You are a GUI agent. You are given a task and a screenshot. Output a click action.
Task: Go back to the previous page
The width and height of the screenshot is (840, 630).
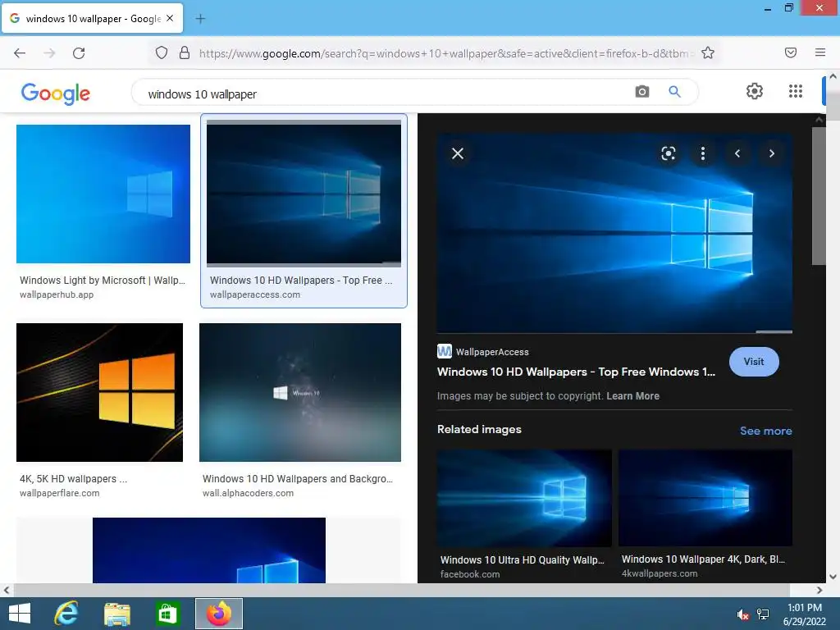tap(20, 52)
